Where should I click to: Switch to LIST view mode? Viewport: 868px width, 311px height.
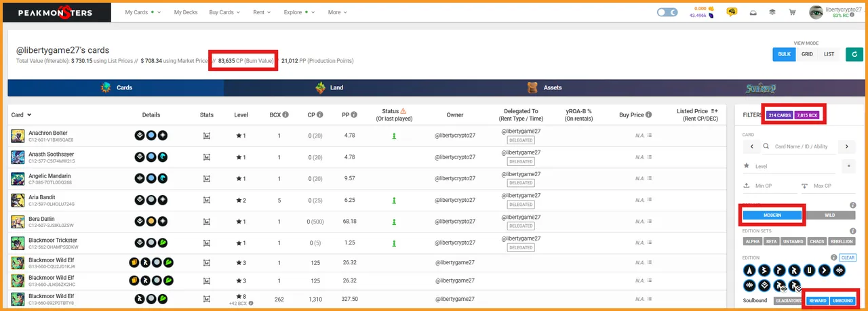(x=829, y=54)
